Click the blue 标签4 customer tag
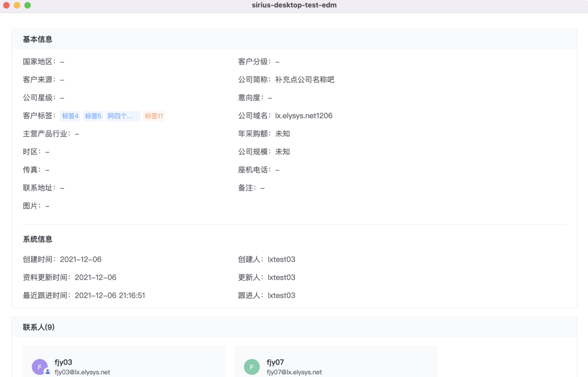 [70, 116]
